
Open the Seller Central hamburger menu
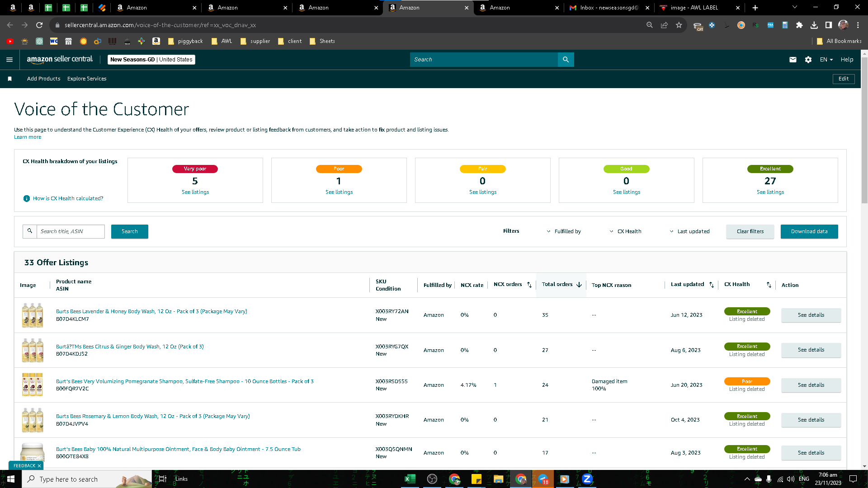(9, 60)
